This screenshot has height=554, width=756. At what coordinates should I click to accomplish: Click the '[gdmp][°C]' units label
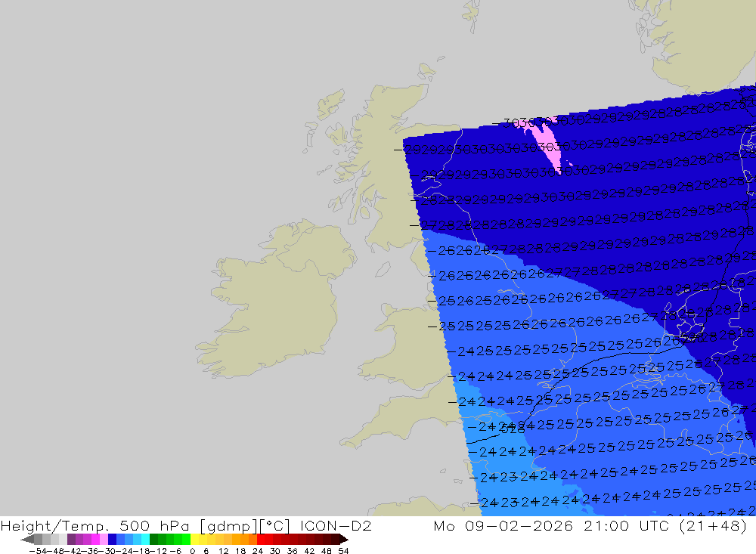[x=244, y=526]
